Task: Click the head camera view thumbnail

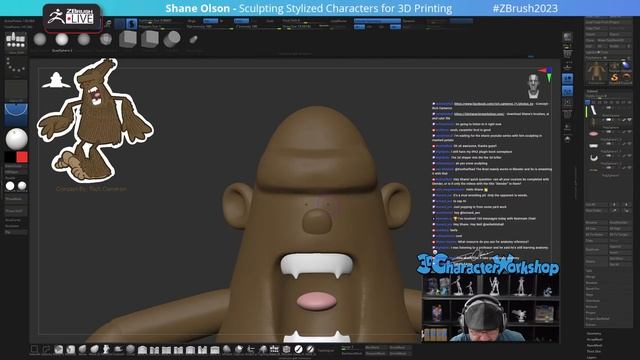Action: [x=533, y=86]
